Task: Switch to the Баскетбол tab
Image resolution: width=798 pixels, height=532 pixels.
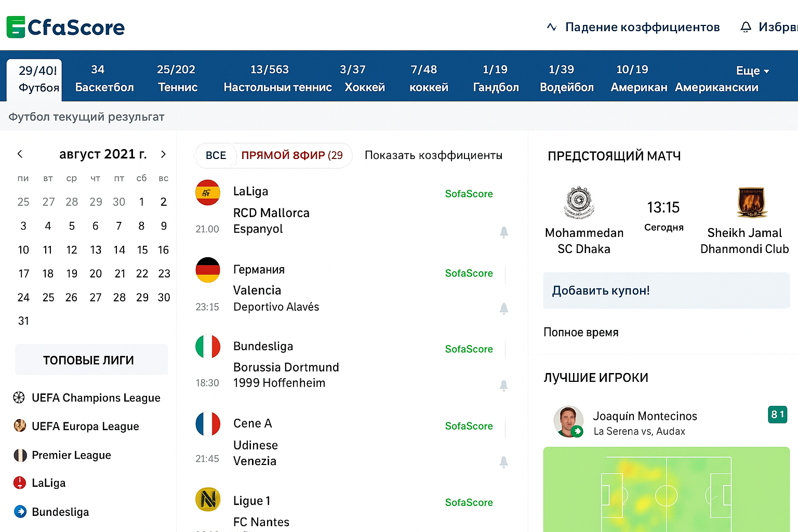Action: 104,78
